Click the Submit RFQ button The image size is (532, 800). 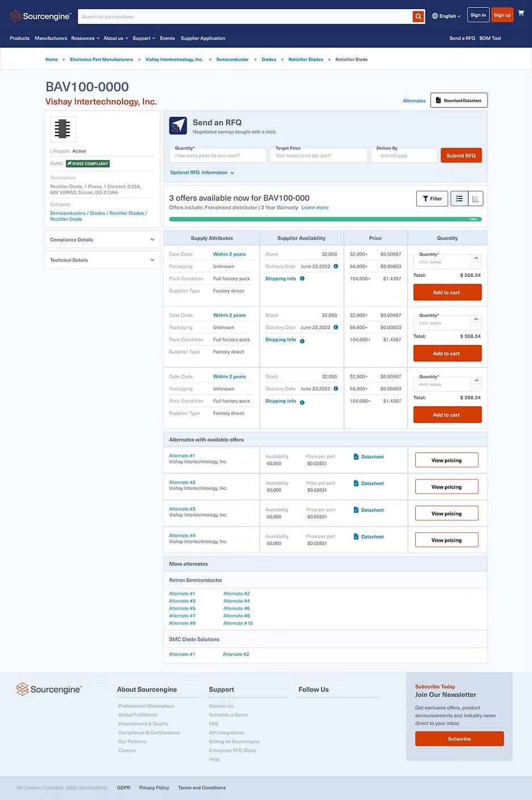point(461,155)
